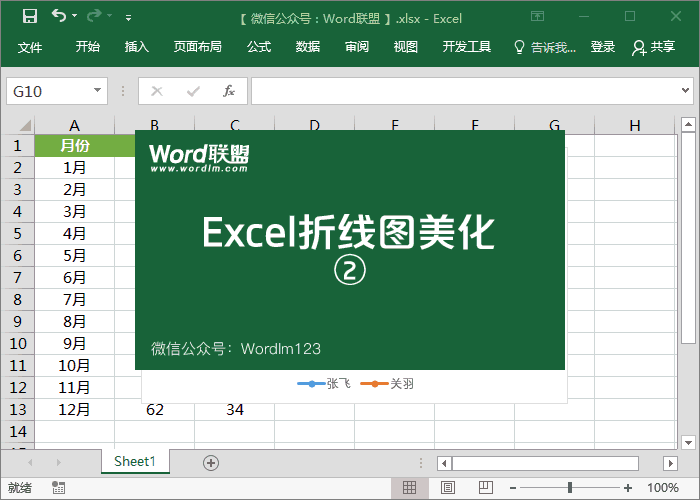
Task: Switch to the 审阅 ribbon tab
Action: (x=357, y=46)
